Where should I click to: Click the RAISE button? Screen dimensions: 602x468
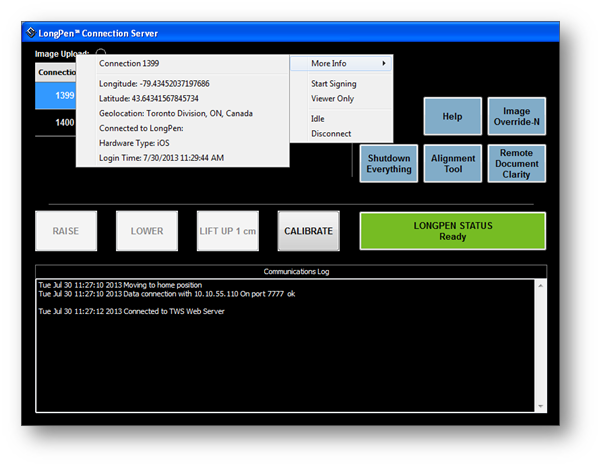point(66,231)
